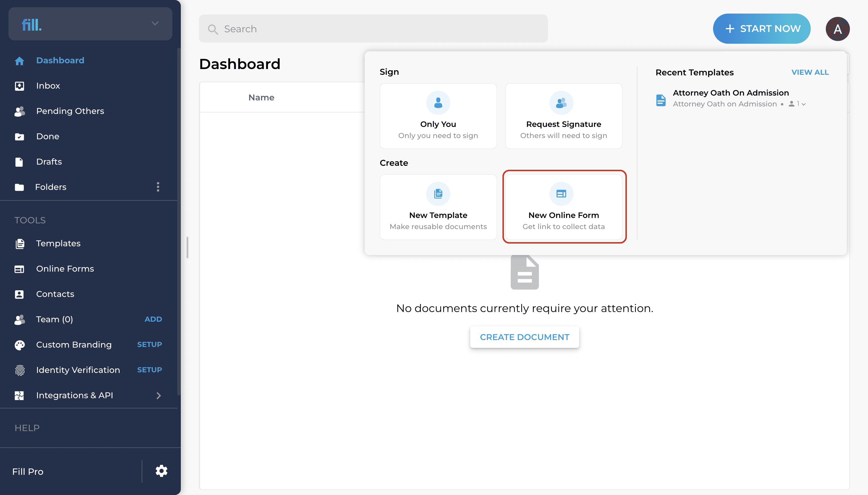The height and width of the screenshot is (495, 868).
Task: Open settings via the gear icon
Action: click(162, 471)
